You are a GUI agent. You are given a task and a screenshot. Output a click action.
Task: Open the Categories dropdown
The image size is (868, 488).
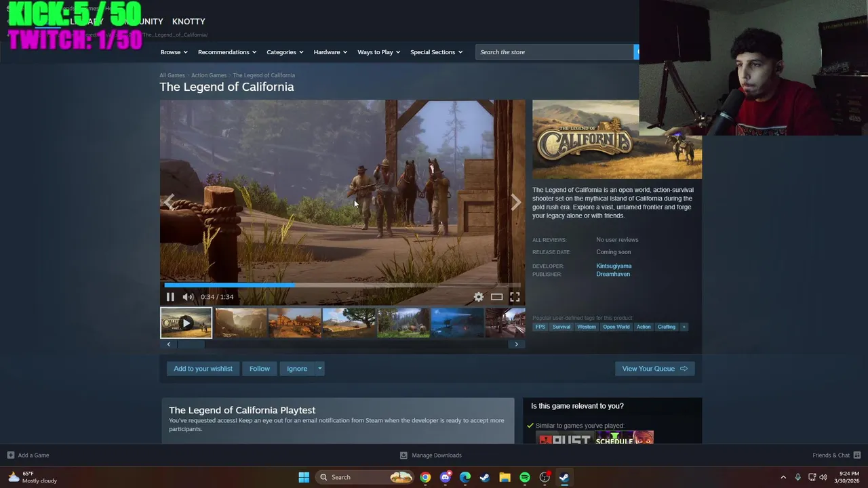(x=285, y=52)
